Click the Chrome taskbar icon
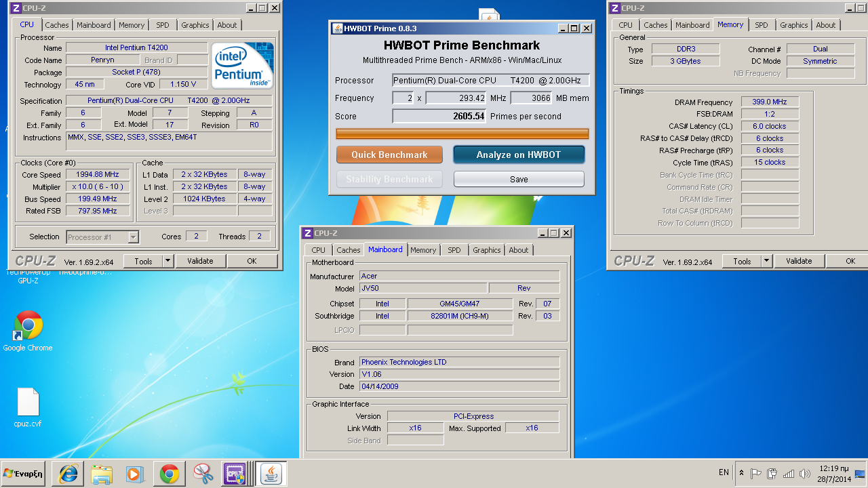Viewport: 868px width, 488px height. (x=169, y=474)
